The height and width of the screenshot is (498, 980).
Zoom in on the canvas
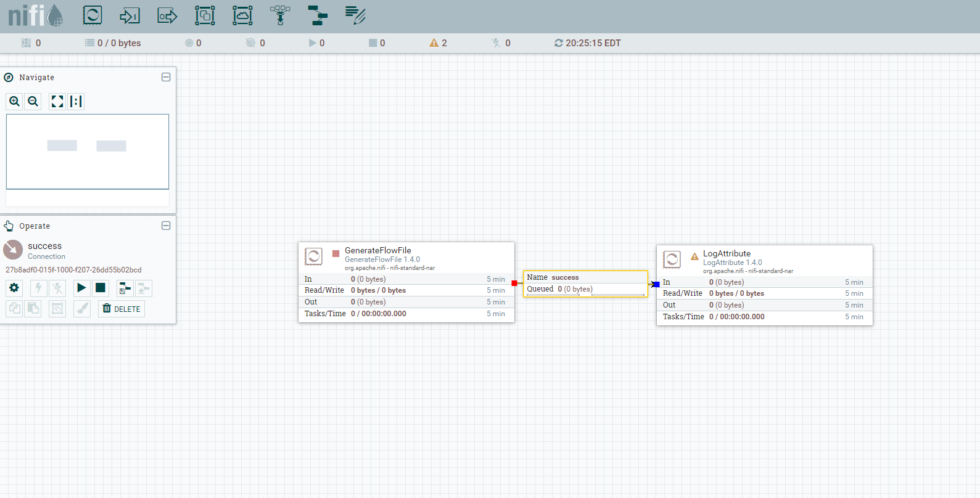coord(14,101)
